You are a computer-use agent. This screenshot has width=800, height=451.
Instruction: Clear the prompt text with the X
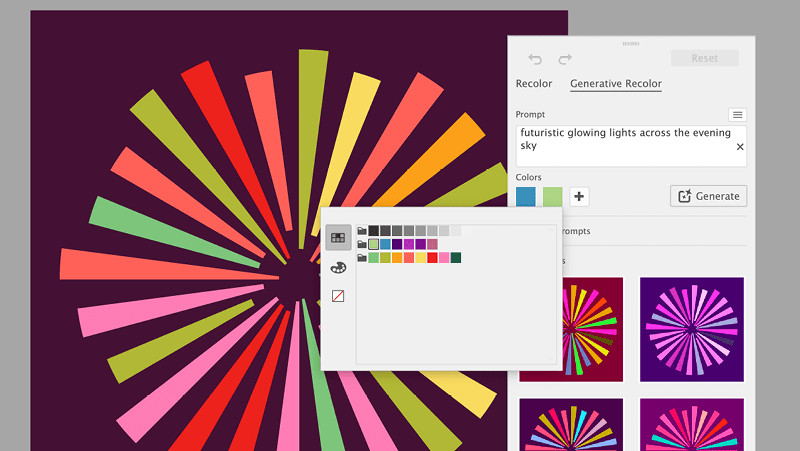click(x=740, y=147)
